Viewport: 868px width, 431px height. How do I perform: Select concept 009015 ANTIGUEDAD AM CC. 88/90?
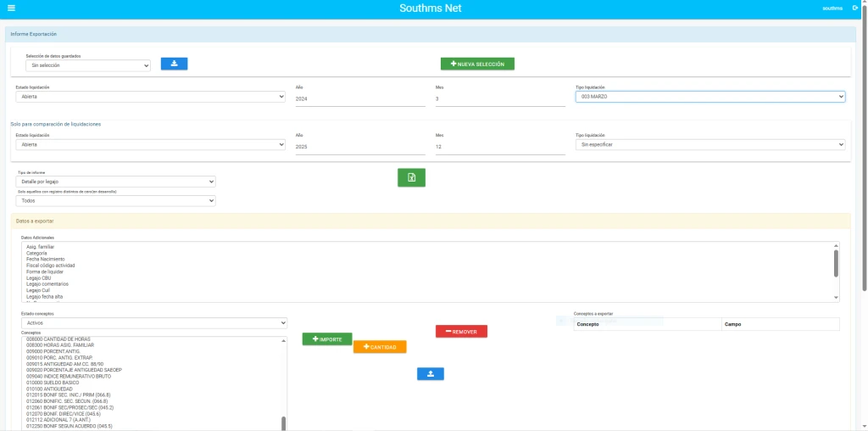64,364
